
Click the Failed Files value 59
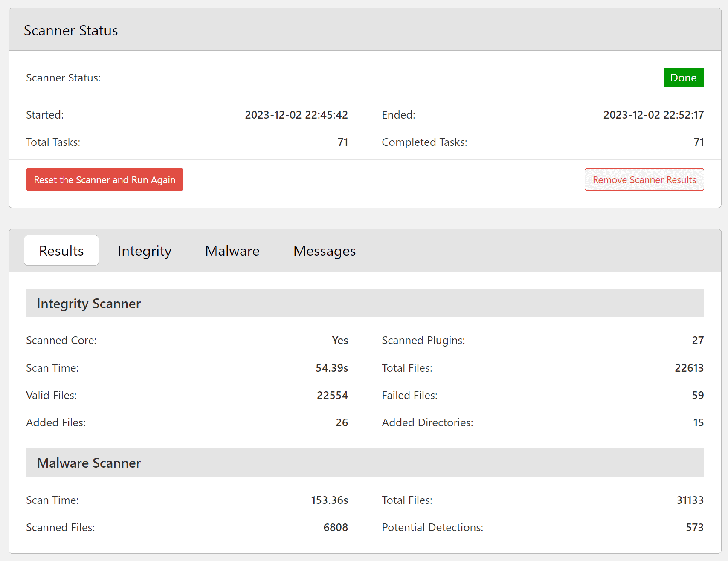click(698, 395)
